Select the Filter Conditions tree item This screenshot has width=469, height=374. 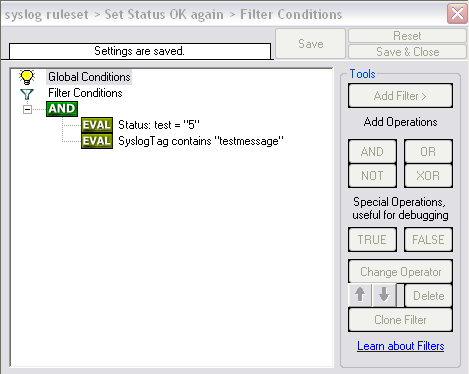coord(85,93)
